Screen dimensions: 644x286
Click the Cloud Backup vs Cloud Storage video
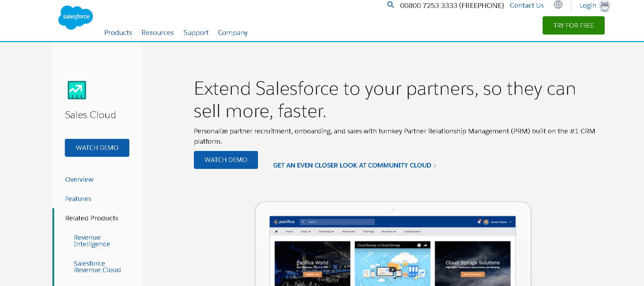393,264
